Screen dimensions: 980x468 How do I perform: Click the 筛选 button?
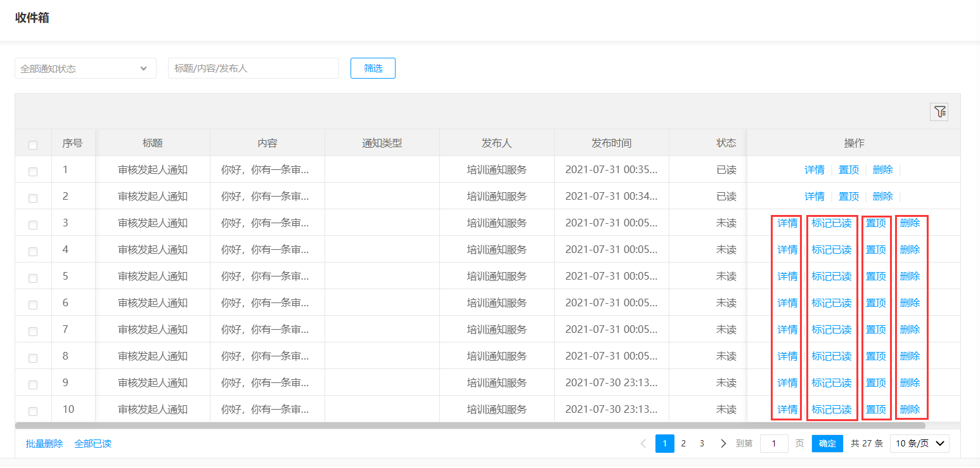(373, 68)
